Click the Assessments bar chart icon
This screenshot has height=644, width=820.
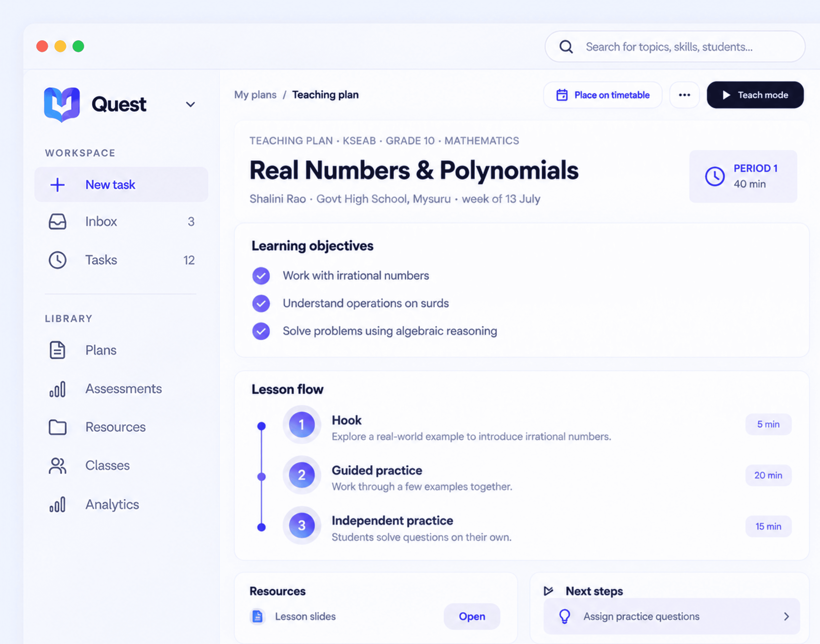point(57,389)
